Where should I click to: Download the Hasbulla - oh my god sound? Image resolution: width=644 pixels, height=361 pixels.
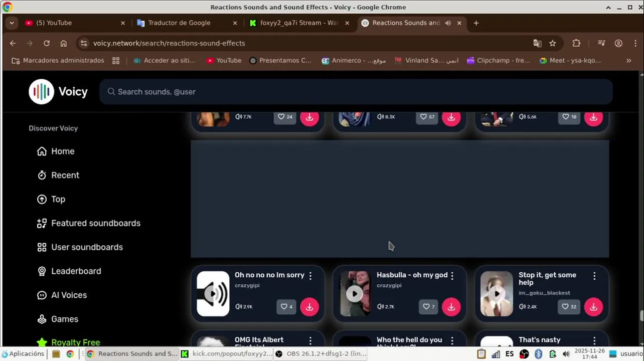pos(451,307)
